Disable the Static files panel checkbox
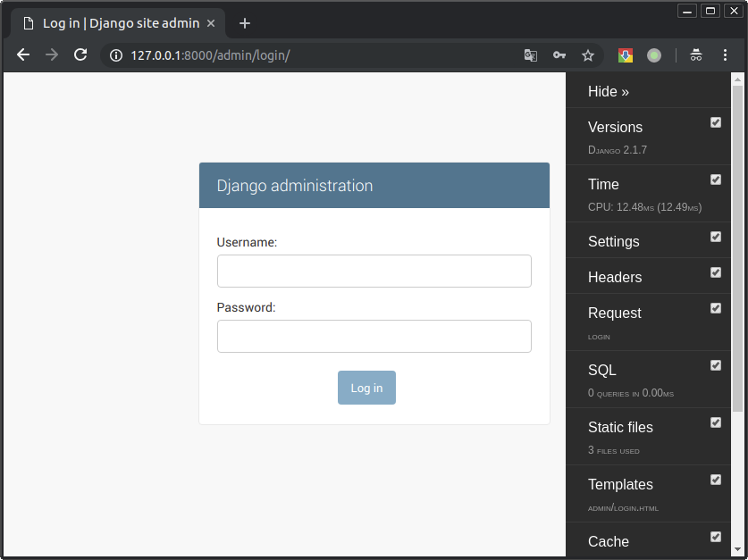 point(716,422)
